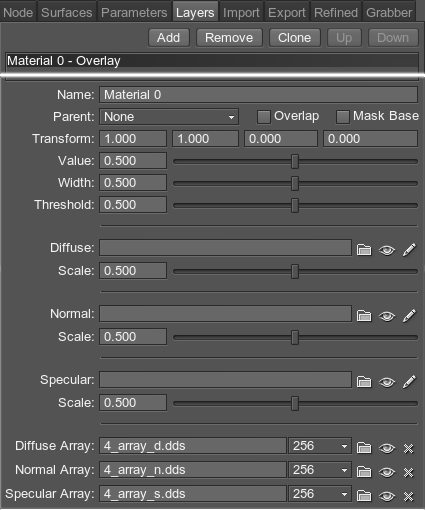This screenshot has width=425, height=510.
Task: Click the Clone button
Action: pos(295,38)
